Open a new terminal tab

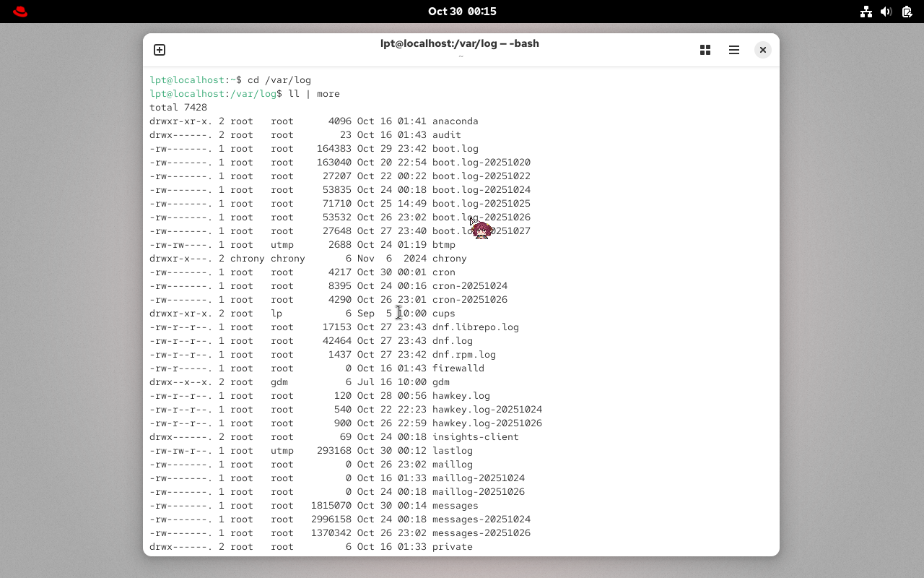click(x=159, y=50)
